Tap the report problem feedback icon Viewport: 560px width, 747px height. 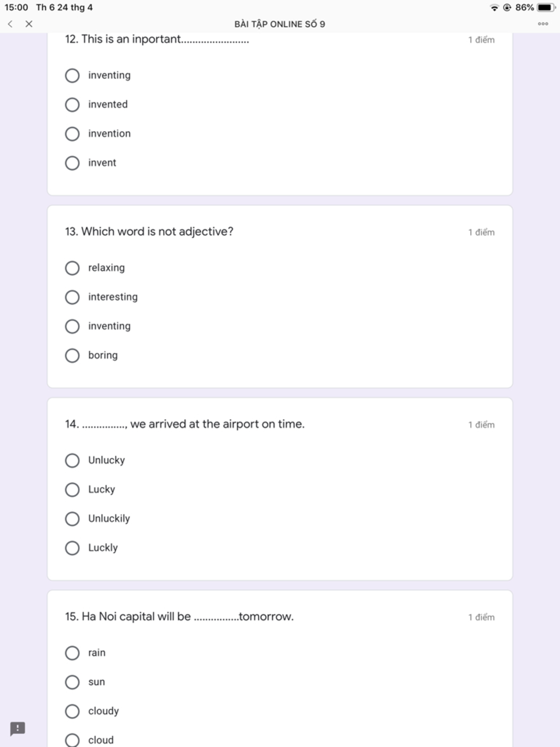pyautogui.click(x=17, y=728)
